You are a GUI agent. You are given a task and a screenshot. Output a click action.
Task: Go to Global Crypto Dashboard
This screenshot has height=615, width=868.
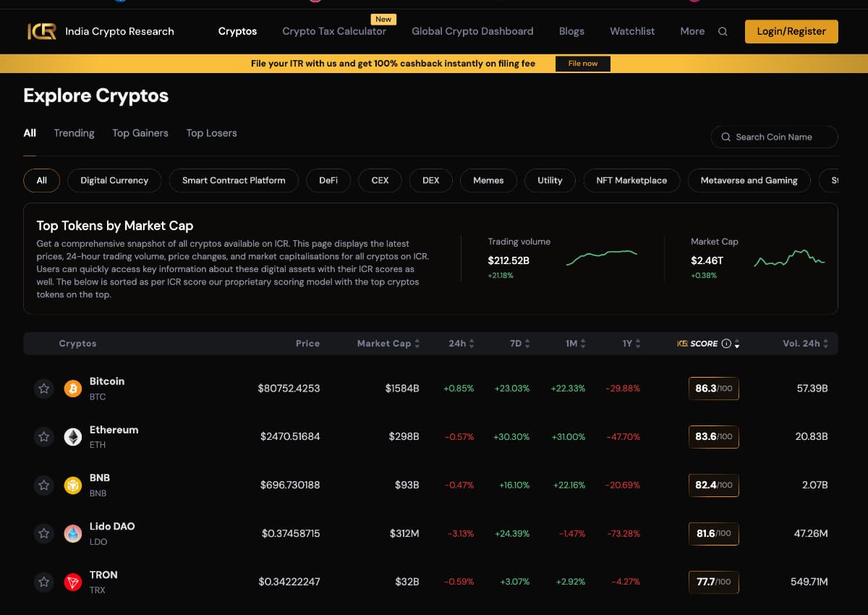[x=472, y=31]
